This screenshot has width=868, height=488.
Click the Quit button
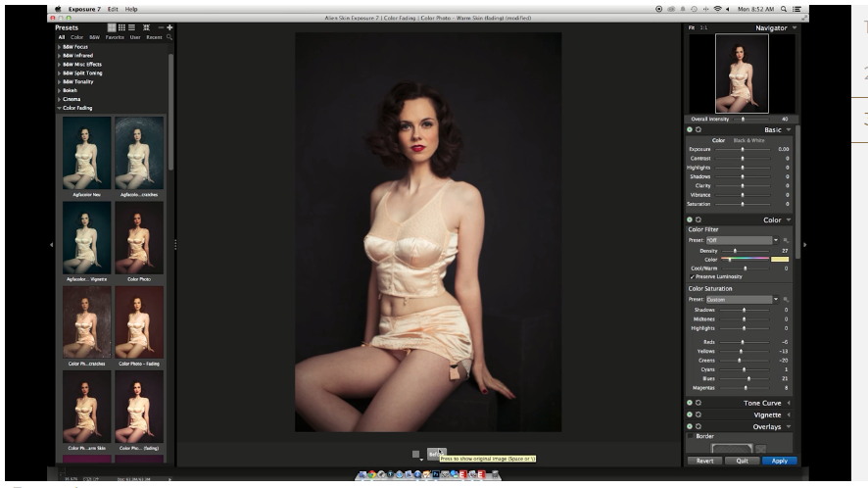point(743,461)
